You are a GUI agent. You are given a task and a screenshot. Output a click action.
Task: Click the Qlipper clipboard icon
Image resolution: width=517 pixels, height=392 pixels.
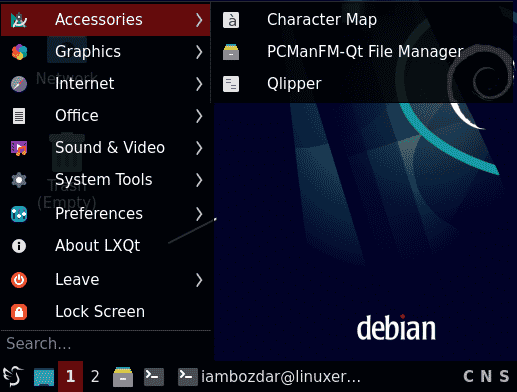pyautogui.click(x=231, y=84)
